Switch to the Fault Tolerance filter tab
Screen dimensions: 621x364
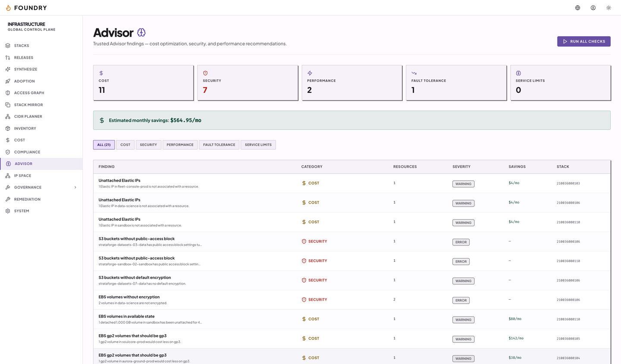(x=219, y=145)
